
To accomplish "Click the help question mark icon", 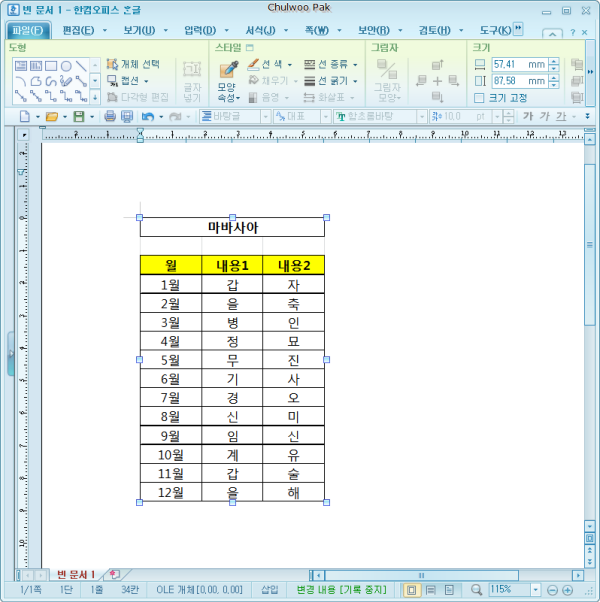I will coord(572,33).
